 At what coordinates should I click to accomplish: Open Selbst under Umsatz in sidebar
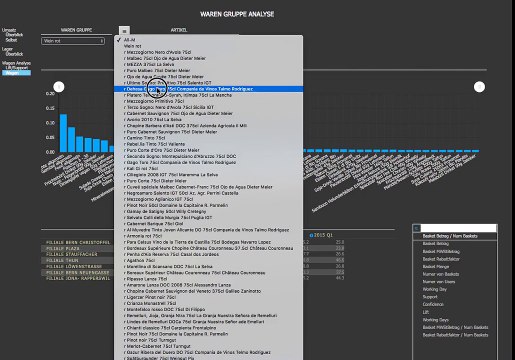(11, 40)
